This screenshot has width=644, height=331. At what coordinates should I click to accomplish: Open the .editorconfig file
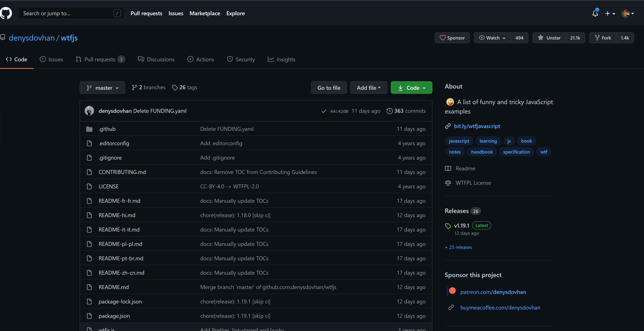[114, 143]
